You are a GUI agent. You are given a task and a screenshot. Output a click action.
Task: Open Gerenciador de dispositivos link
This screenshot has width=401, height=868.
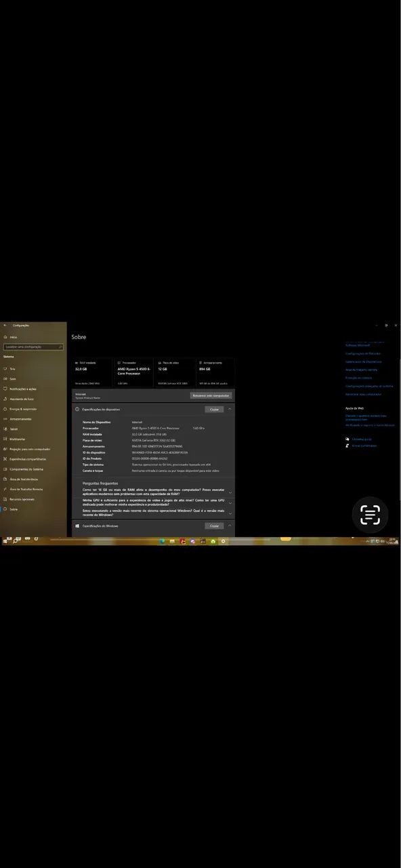(x=363, y=361)
